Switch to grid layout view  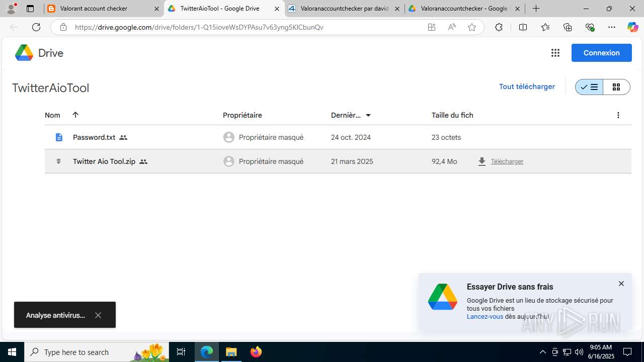pyautogui.click(x=616, y=87)
